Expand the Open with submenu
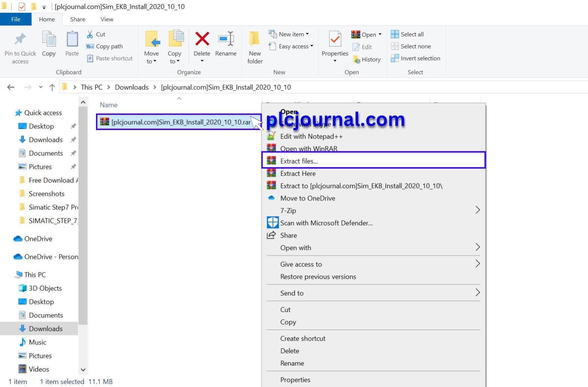Image resolution: width=588 pixels, height=387 pixels. 373,248
